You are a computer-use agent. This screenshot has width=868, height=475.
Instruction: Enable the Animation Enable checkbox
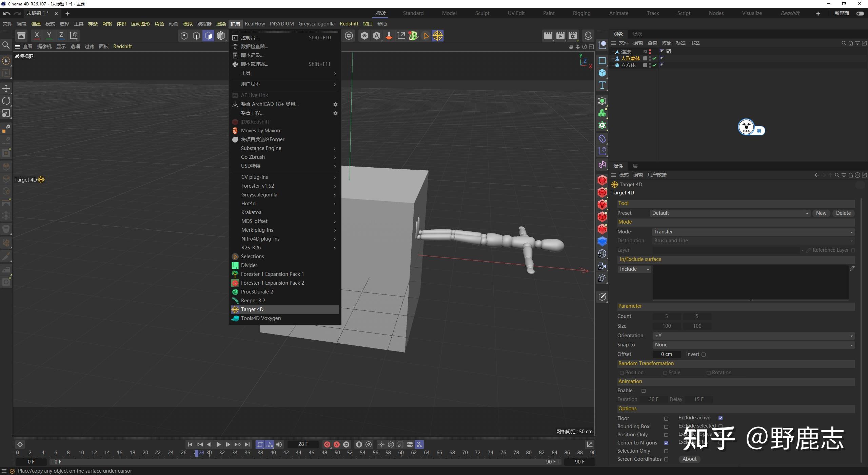point(644,391)
